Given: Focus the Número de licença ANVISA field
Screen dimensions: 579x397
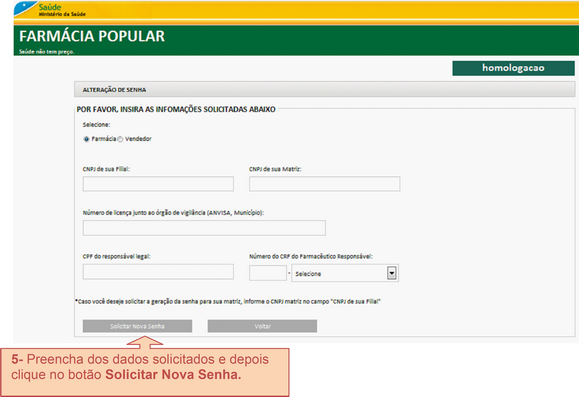Looking at the screenshot, I should [x=204, y=228].
